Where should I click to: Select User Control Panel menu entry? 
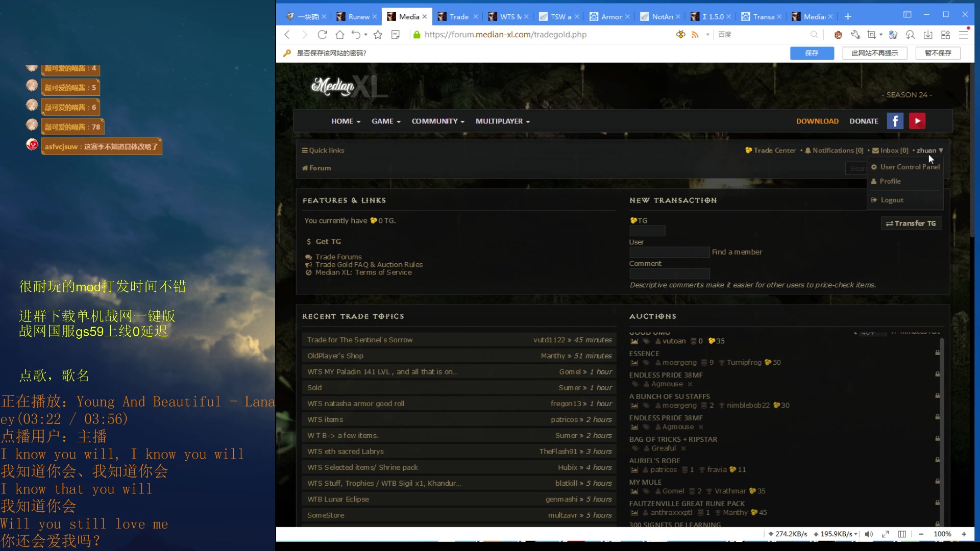click(x=905, y=167)
